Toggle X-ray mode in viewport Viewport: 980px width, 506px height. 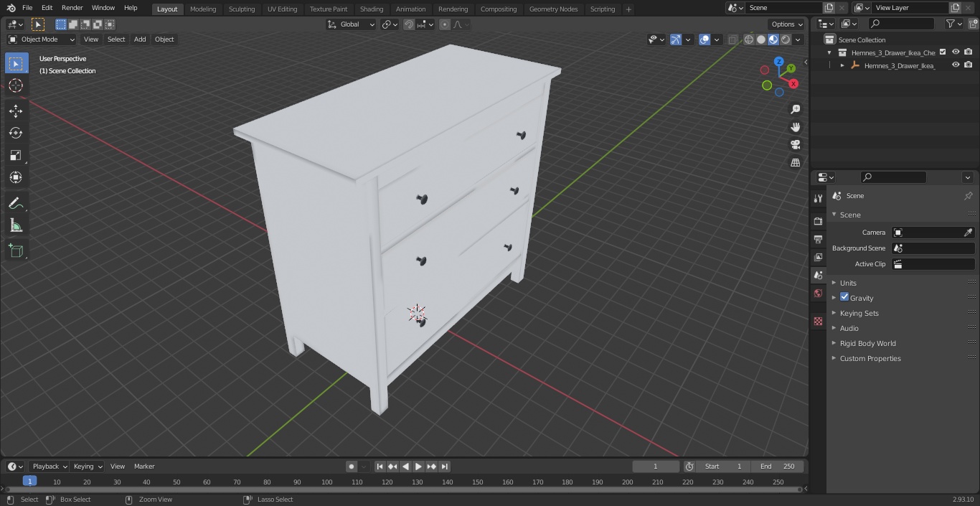coord(732,39)
